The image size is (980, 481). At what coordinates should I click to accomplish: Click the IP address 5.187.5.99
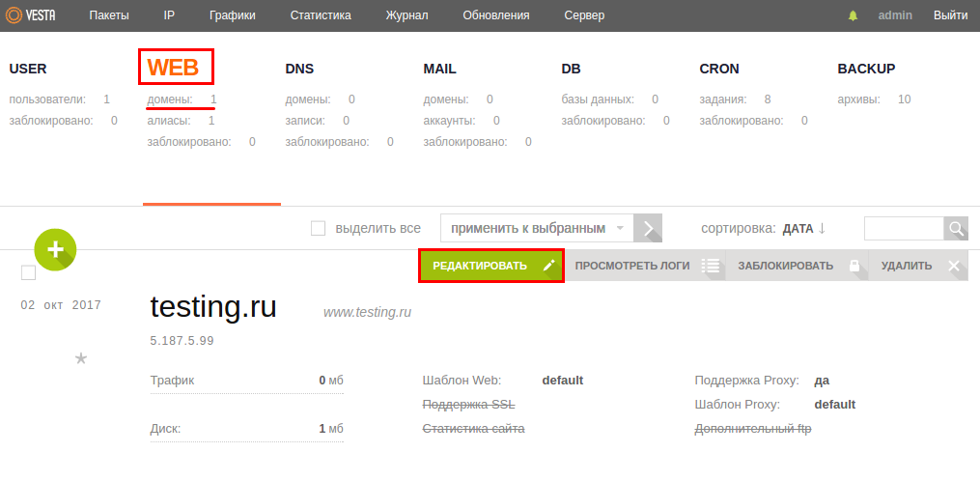point(182,341)
